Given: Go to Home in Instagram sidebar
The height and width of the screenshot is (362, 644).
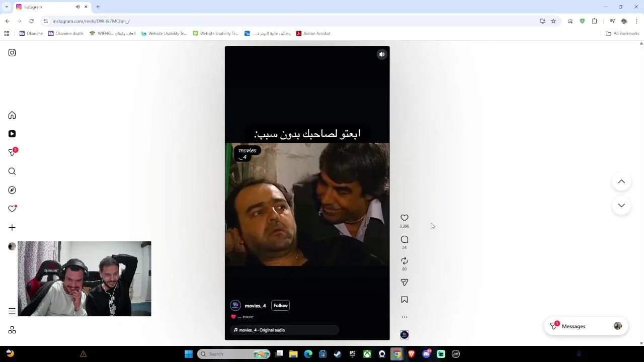Looking at the screenshot, I should click(12, 115).
